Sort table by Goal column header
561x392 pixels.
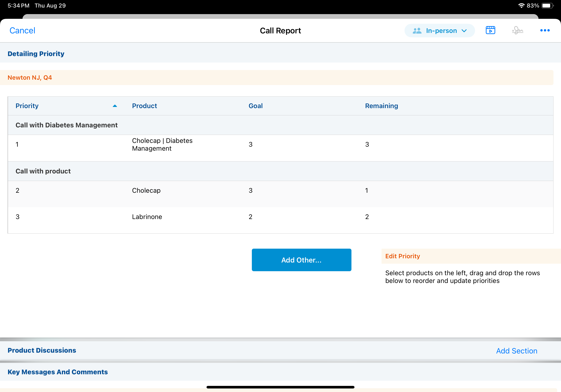255,106
